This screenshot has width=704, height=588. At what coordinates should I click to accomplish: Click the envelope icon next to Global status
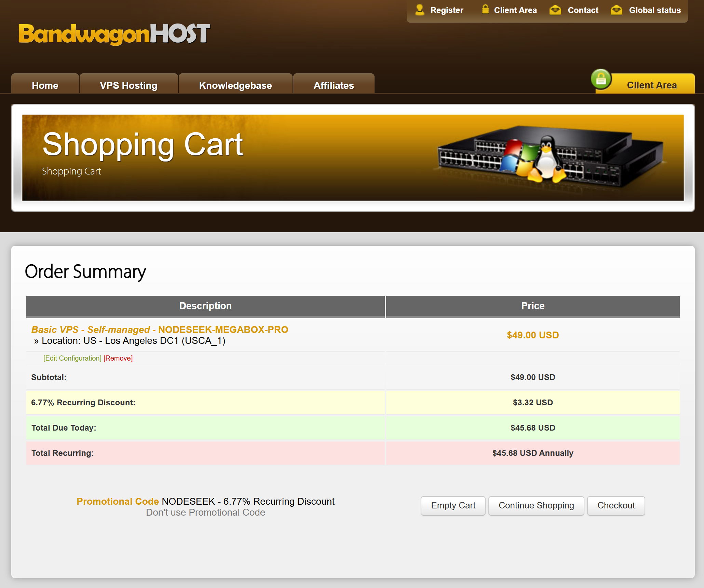click(x=617, y=10)
